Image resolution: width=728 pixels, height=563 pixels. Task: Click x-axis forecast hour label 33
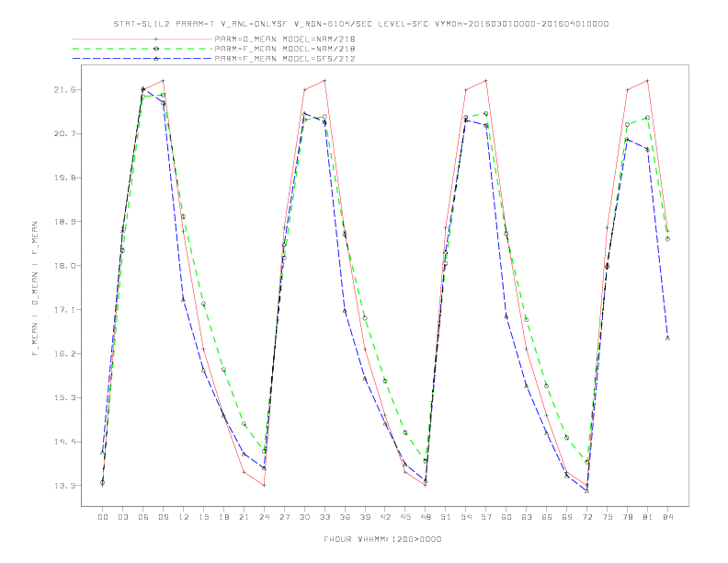[325, 517]
